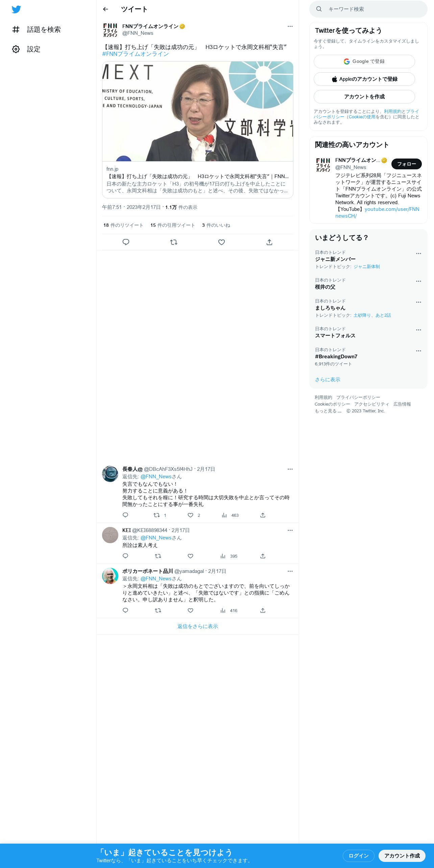Click 返信をさらに表示 link

click(198, 626)
